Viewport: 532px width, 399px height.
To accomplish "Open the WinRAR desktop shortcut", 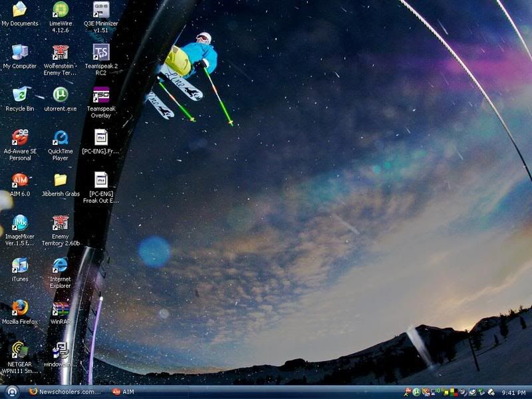I will pyautogui.click(x=61, y=308).
